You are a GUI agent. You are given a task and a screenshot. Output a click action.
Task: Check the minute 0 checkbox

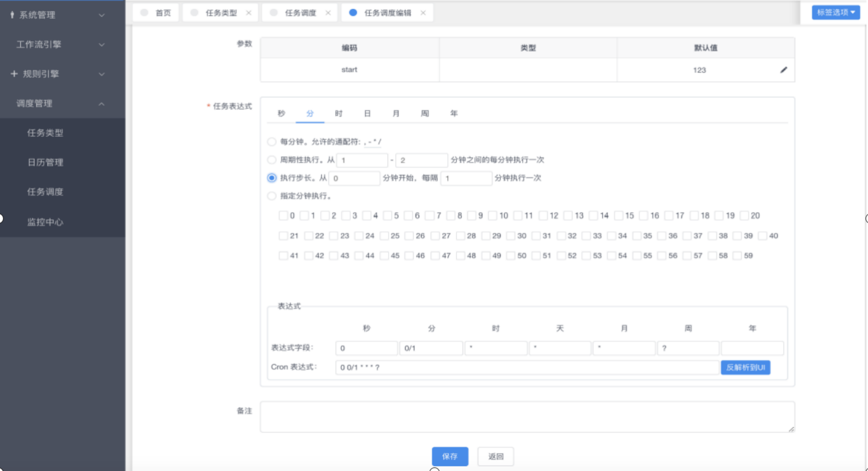283,216
